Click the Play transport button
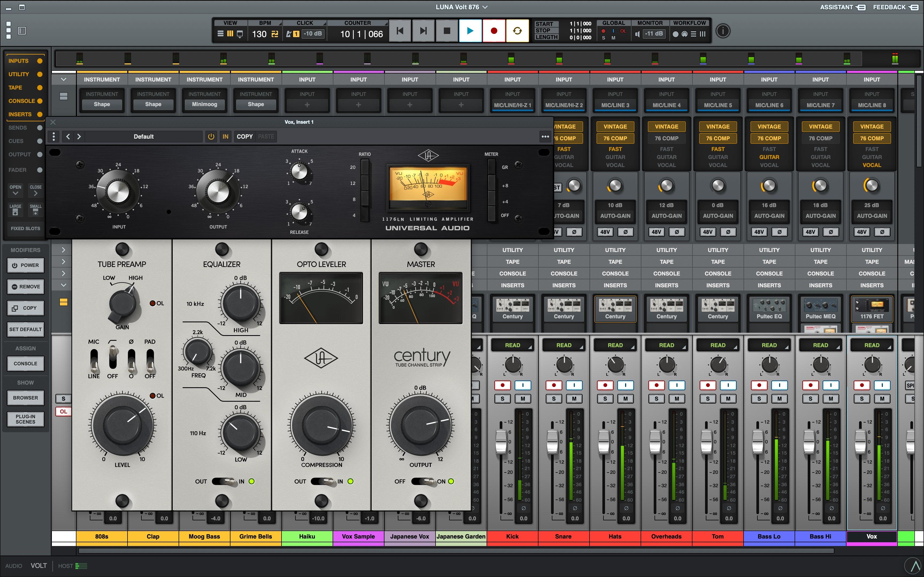Screen dimensions: 924x577 tap(470, 31)
